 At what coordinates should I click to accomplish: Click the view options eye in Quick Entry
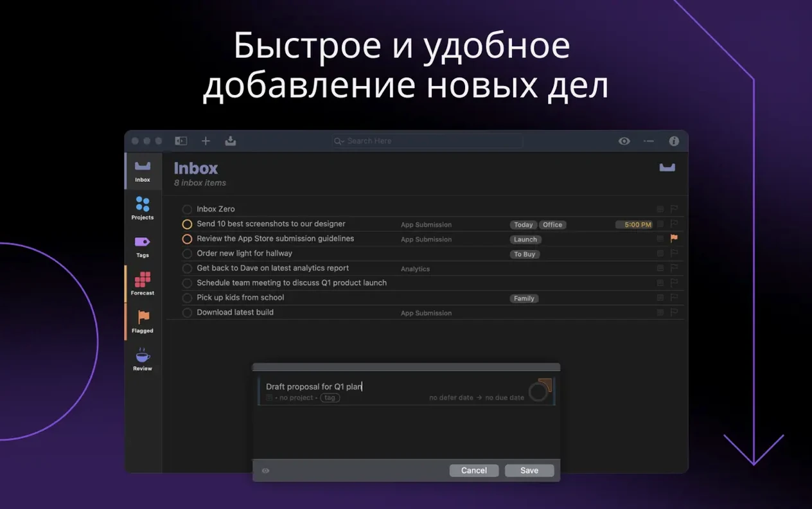point(265,470)
